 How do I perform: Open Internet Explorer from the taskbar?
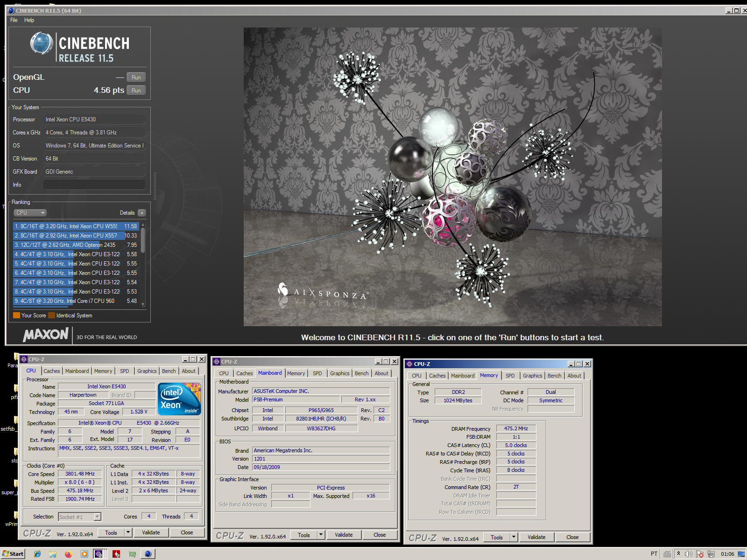[37, 554]
